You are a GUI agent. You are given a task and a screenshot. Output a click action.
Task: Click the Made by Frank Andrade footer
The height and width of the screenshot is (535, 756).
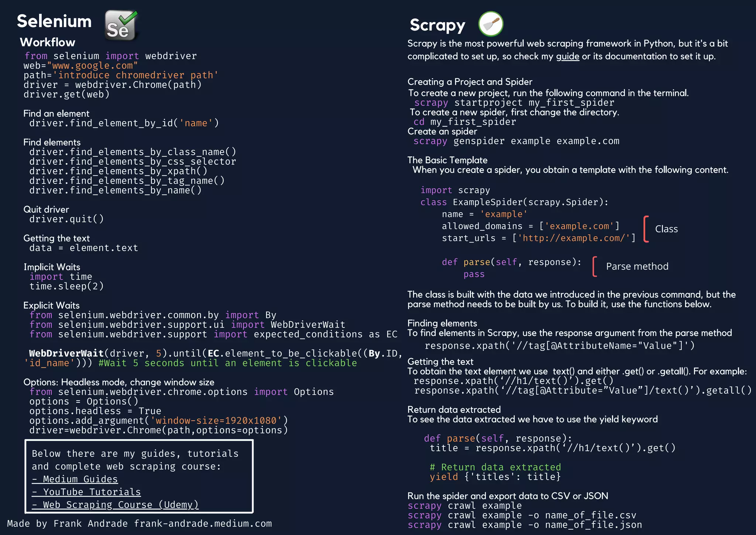coord(139,524)
